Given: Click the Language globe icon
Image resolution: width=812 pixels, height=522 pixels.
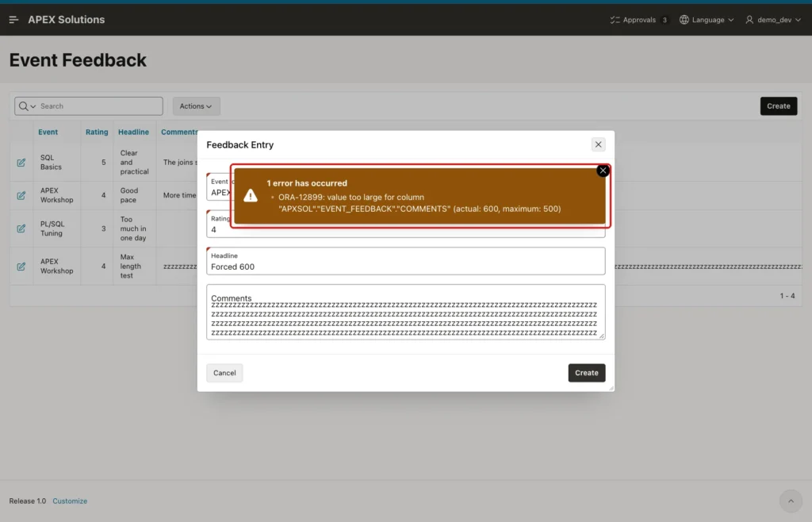Looking at the screenshot, I should coord(684,20).
